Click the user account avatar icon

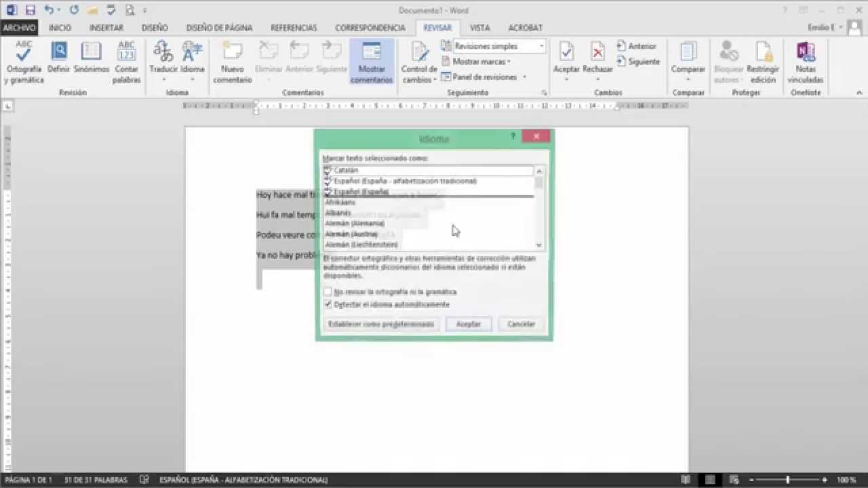(856, 28)
